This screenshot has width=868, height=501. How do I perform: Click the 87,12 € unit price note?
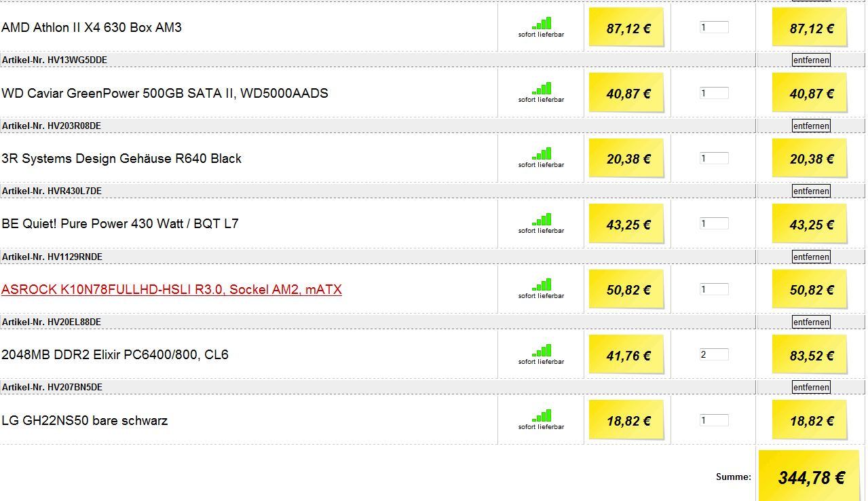[626, 28]
